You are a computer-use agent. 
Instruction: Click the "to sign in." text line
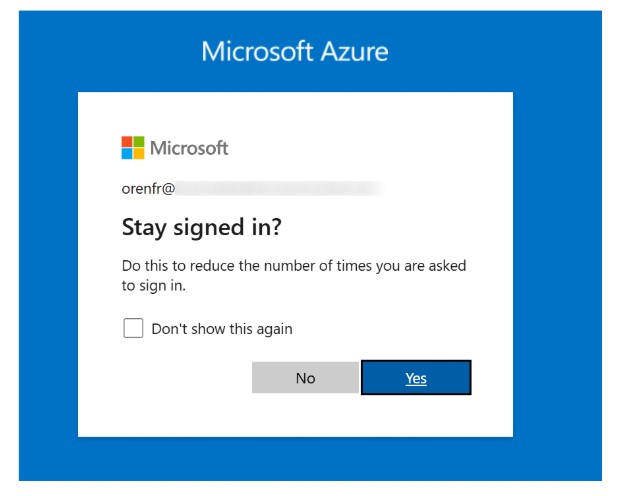pos(154,285)
